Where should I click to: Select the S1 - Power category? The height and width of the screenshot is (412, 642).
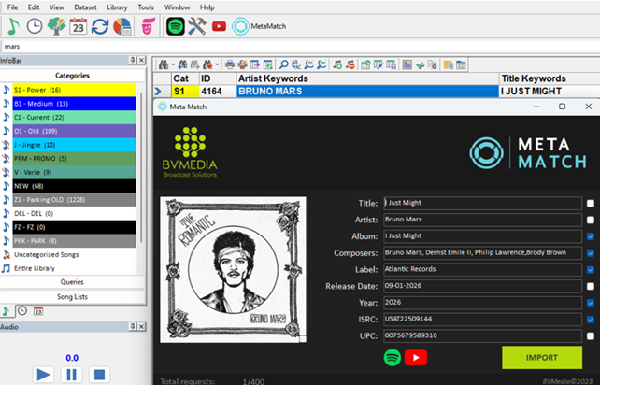click(74, 90)
